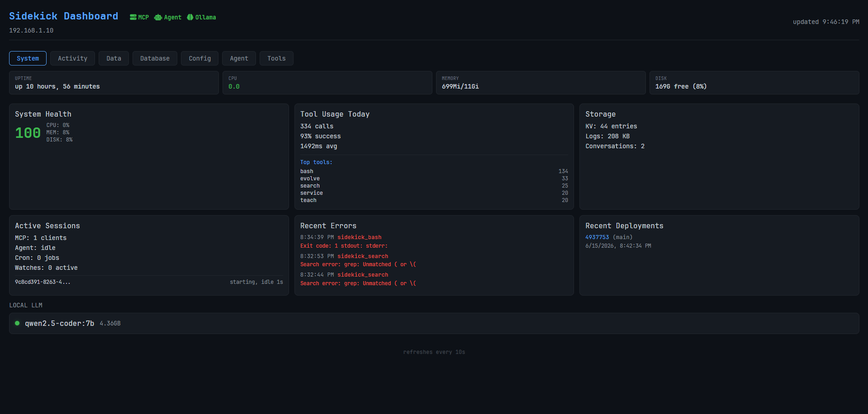This screenshot has width=868, height=414.
Task: Click the CPU value 0.0
Action: pos(234,86)
